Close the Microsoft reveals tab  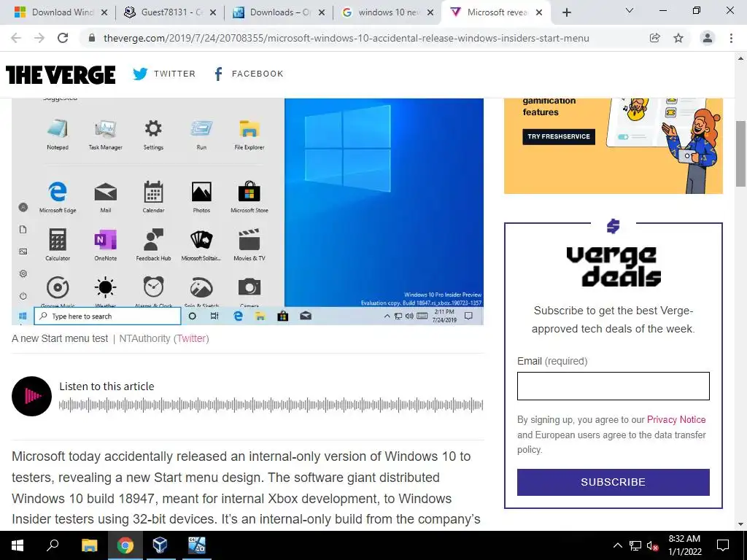pos(539,12)
